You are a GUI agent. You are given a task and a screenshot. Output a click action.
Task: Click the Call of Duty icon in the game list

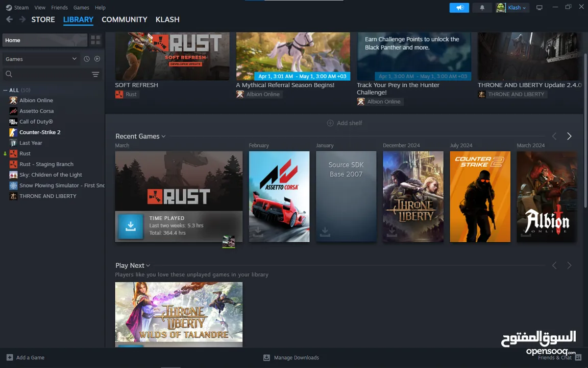pyautogui.click(x=13, y=122)
